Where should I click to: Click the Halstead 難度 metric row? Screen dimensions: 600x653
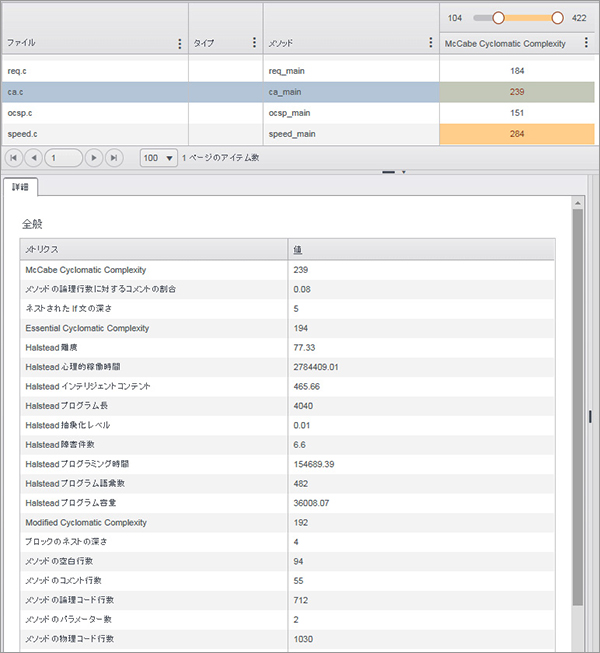[287, 348]
